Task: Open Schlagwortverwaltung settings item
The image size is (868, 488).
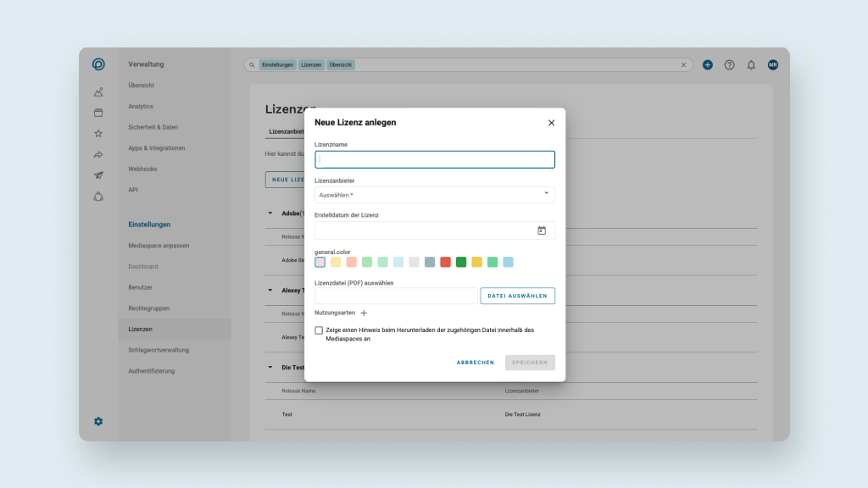Action: tap(159, 350)
